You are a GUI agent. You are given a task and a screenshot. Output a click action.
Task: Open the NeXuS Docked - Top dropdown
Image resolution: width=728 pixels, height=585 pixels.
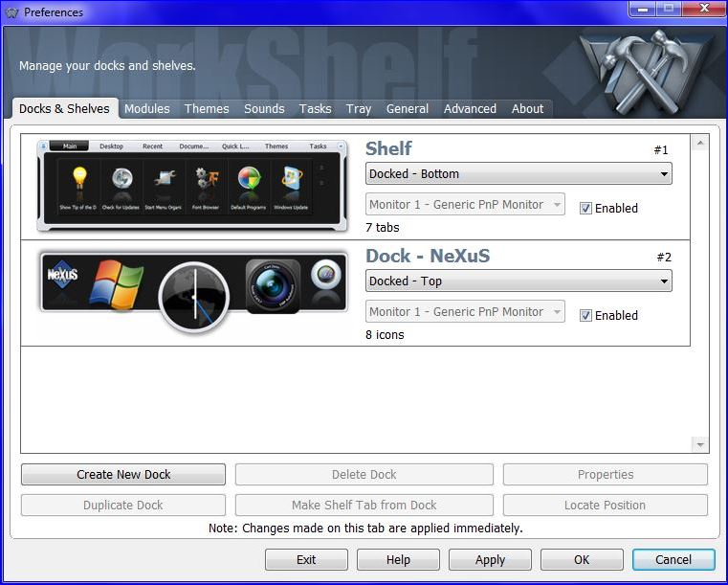(518, 281)
